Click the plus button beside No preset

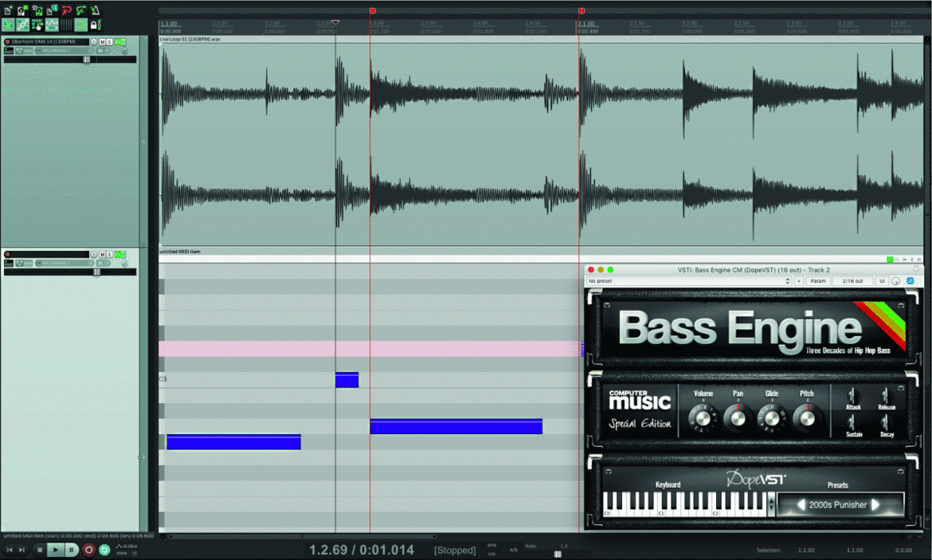(799, 281)
